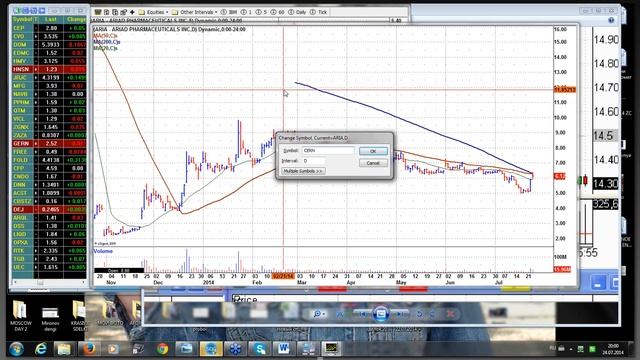Select the DSS symbol row
This screenshot has height=360, width=640.
pyautogui.click(x=49, y=226)
